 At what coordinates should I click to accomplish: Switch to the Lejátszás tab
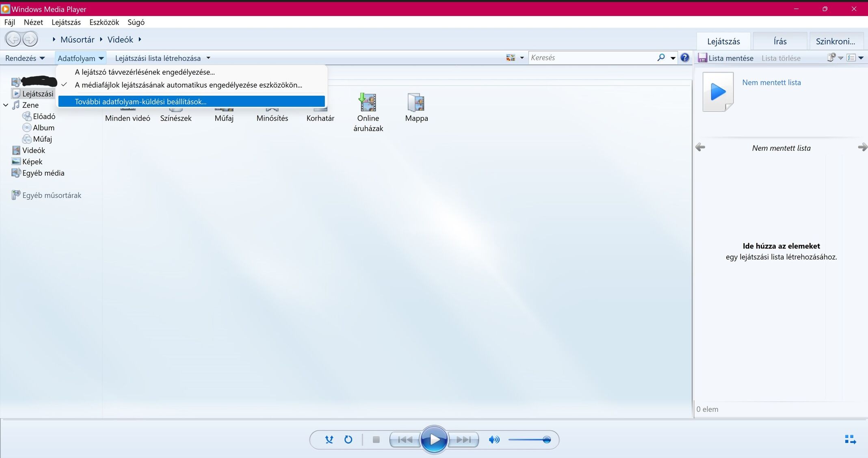tap(723, 41)
